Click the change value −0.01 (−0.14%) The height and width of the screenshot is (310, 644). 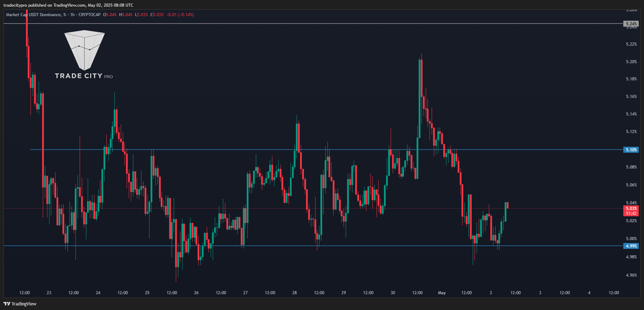180,15
